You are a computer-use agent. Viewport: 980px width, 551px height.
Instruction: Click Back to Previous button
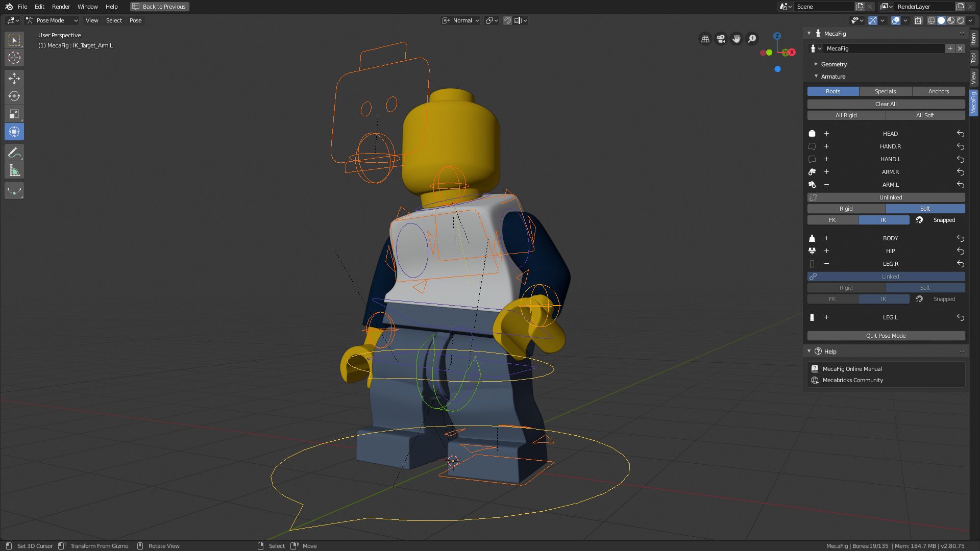(x=159, y=7)
